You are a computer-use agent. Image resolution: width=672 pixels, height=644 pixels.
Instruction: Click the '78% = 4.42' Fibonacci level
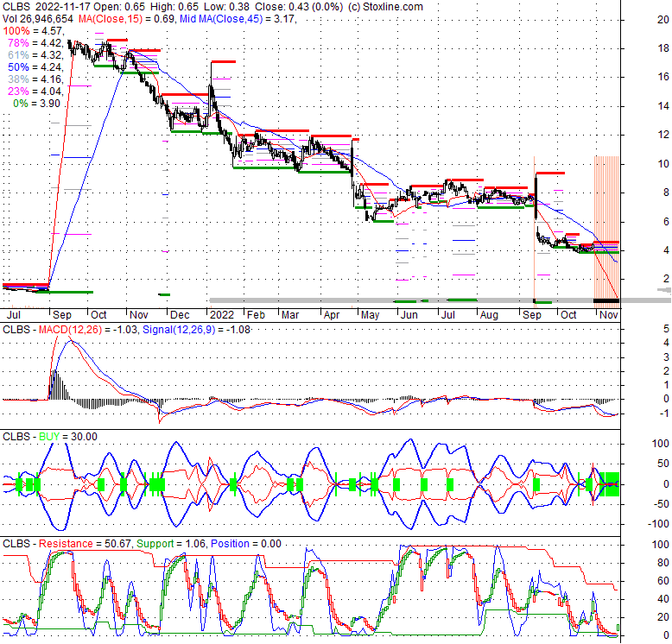pos(36,43)
